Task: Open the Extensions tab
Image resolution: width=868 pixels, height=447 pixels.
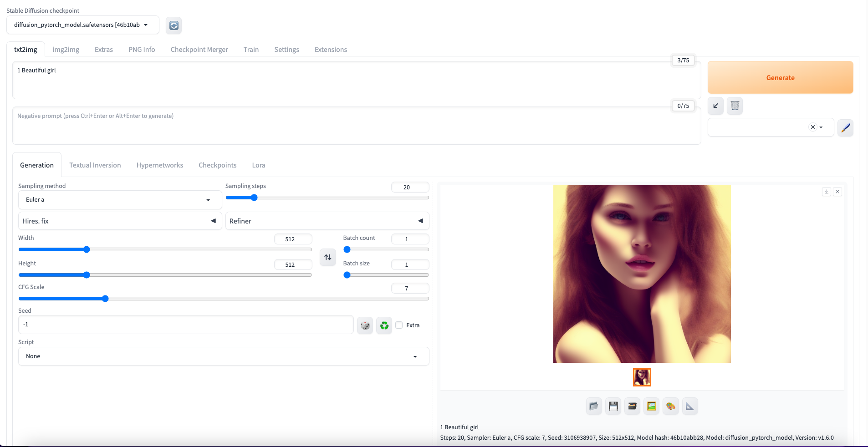Action: (x=331, y=49)
